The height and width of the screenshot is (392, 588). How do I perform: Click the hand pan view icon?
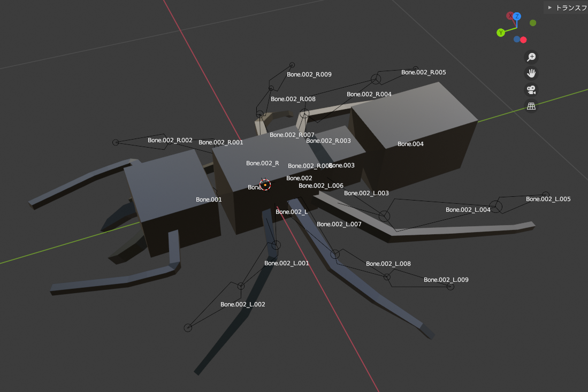[531, 73]
